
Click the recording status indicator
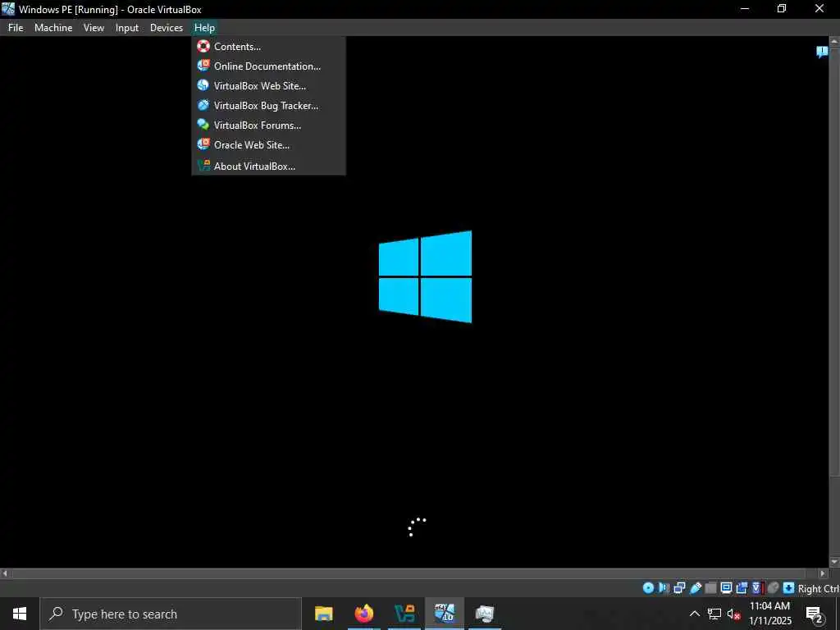(742, 588)
